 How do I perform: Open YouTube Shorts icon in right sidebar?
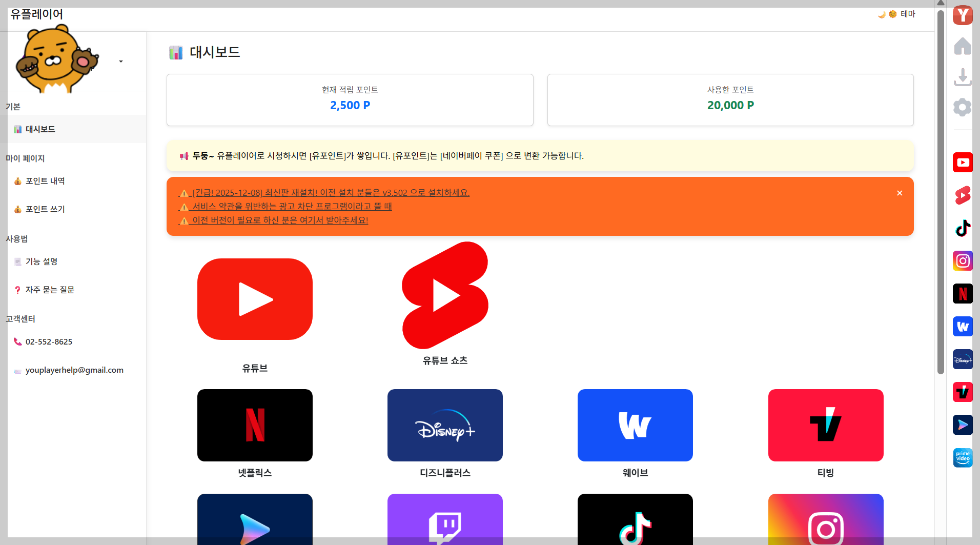coord(963,195)
